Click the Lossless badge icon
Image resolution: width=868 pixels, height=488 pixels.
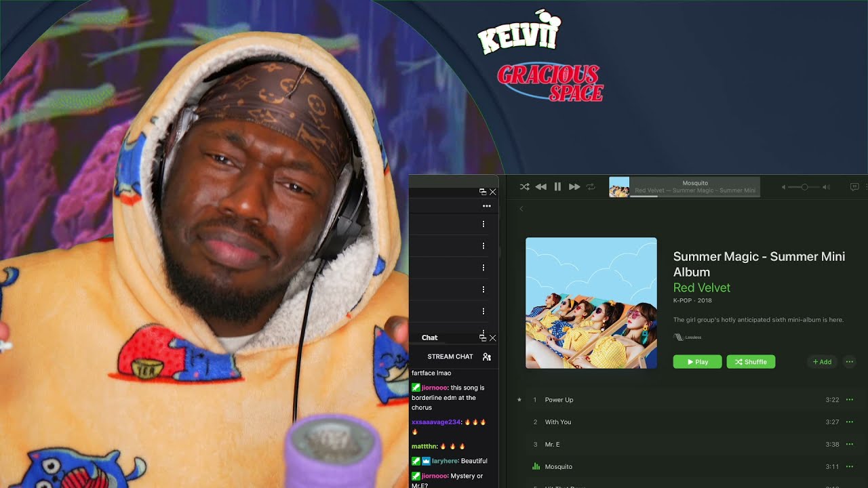point(678,337)
